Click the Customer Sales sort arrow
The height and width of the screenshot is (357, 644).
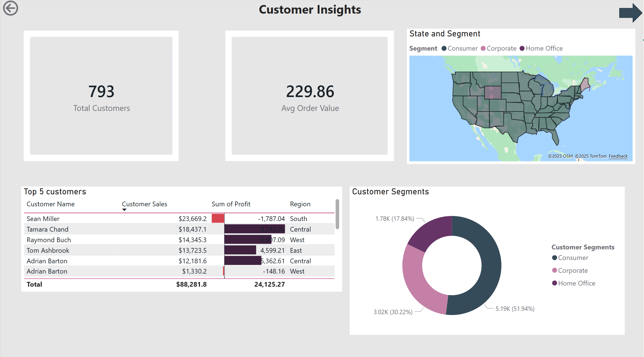(x=124, y=210)
